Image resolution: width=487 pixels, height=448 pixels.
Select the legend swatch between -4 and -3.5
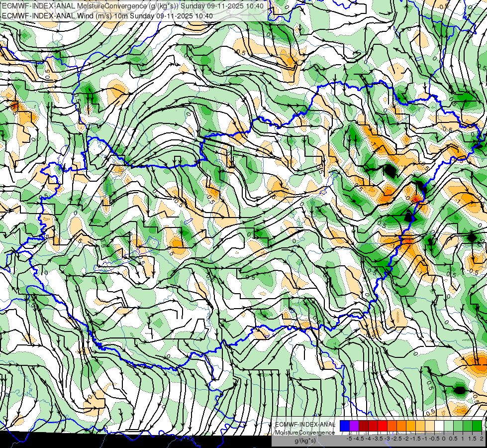[x=373, y=426]
